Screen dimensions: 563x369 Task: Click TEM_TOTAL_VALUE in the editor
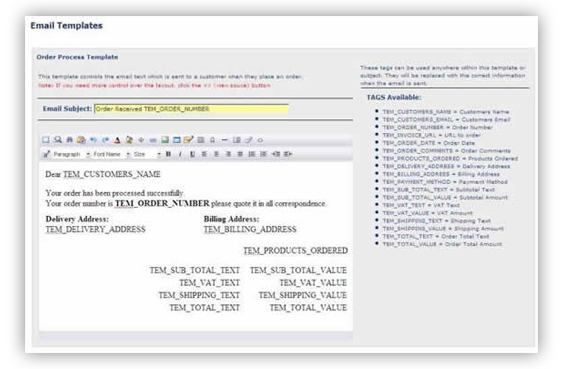[308, 308]
